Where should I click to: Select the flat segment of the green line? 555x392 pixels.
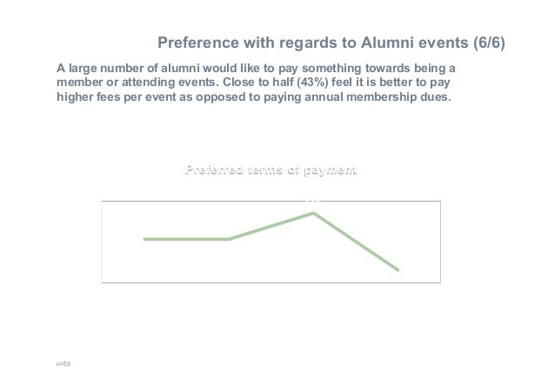[187, 239]
